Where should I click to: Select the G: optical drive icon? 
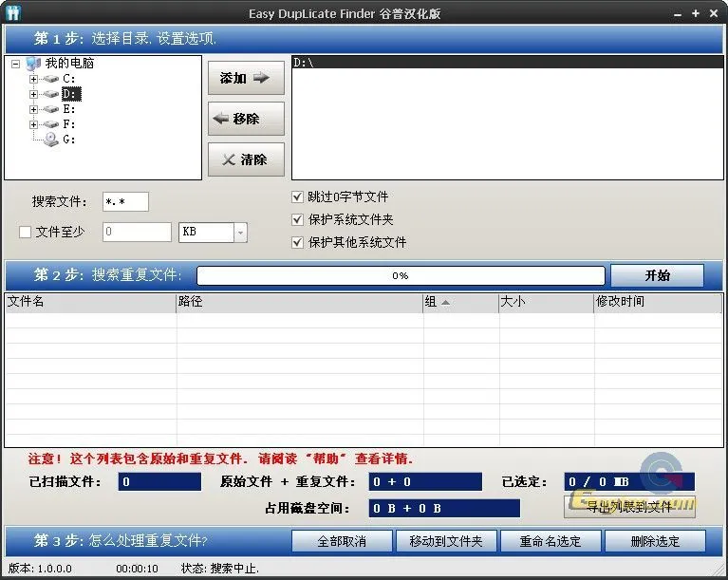coord(51,140)
